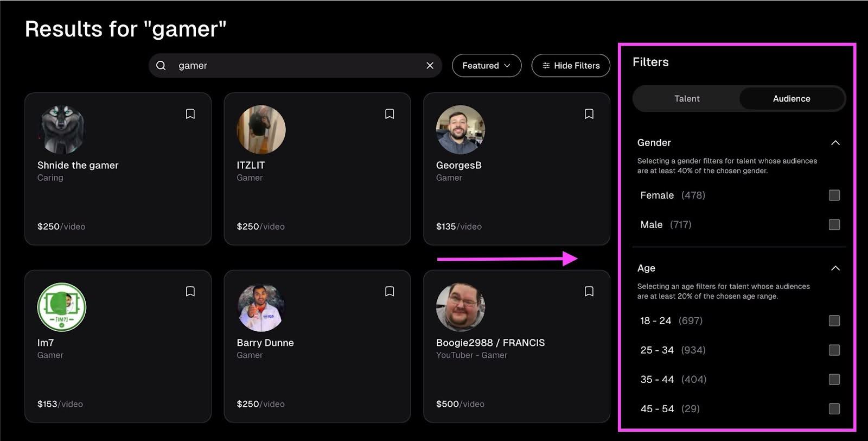The image size is (868, 441).
Task: Check the Male audience filter
Action: (834, 225)
